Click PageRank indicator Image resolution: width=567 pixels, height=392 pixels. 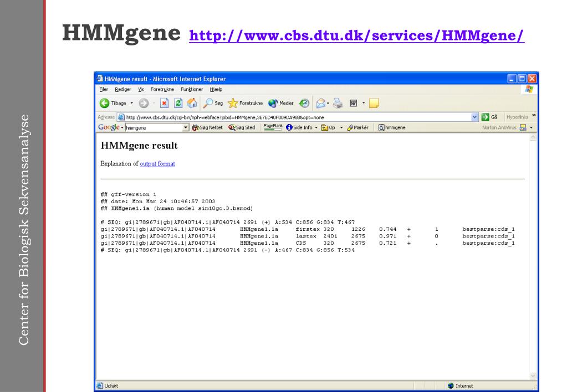[x=273, y=127]
